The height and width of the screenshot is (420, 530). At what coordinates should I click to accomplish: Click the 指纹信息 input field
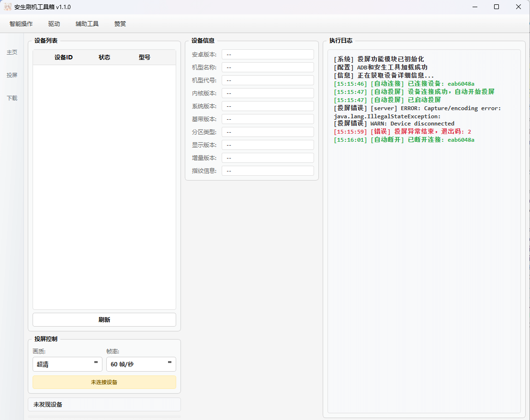pos(268,170)
